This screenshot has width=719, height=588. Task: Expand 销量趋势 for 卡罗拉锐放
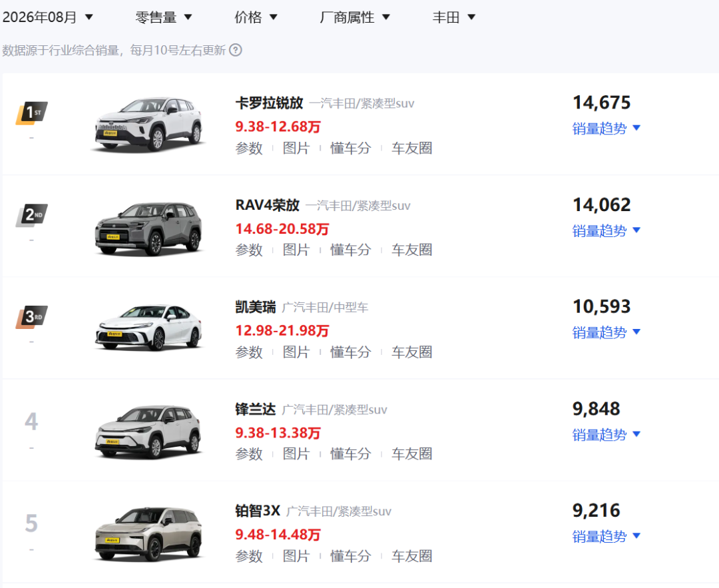606,129
